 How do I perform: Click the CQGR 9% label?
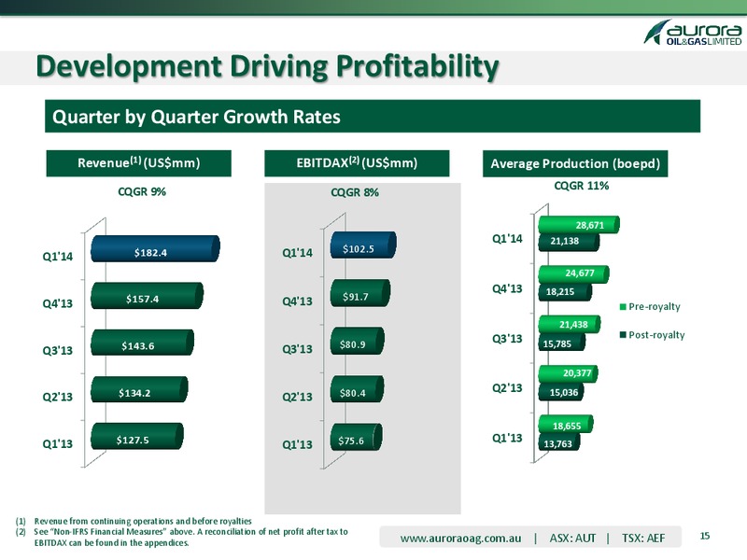click(x=142, y=191)
